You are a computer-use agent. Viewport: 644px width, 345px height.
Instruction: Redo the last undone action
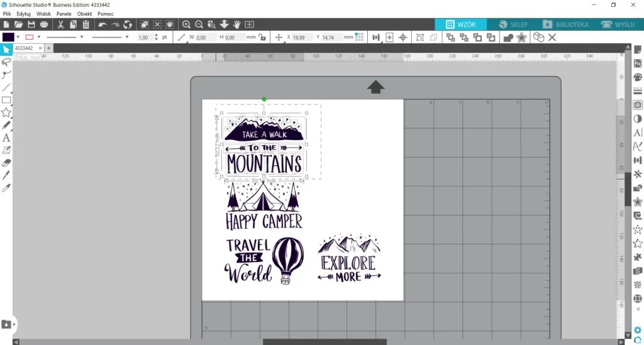click(x=116, y=25)
